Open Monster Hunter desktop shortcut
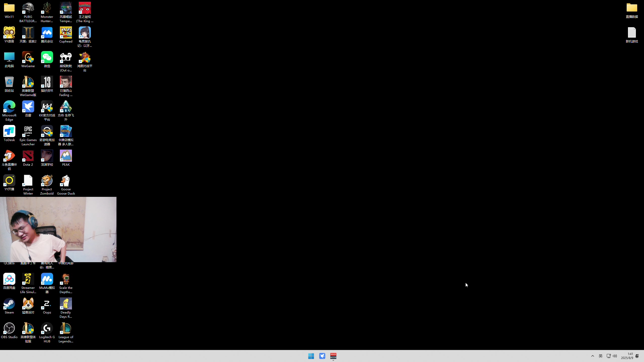The image size is (644, 362). click(47, 13)
